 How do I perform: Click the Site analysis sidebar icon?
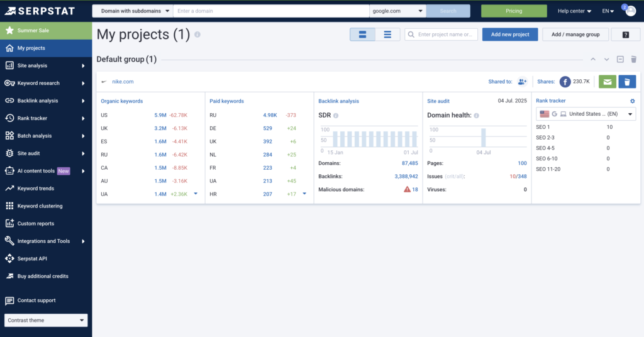pos(9,65)
